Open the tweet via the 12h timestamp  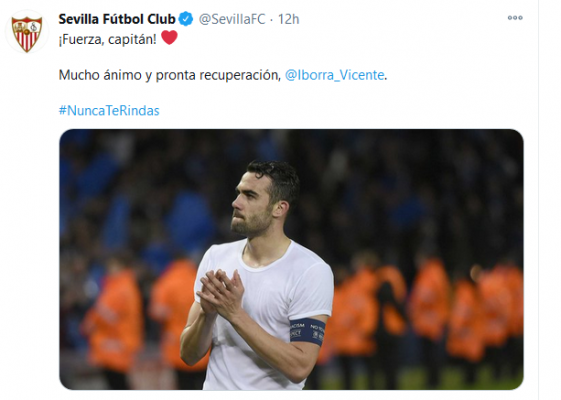coord(288,19)
